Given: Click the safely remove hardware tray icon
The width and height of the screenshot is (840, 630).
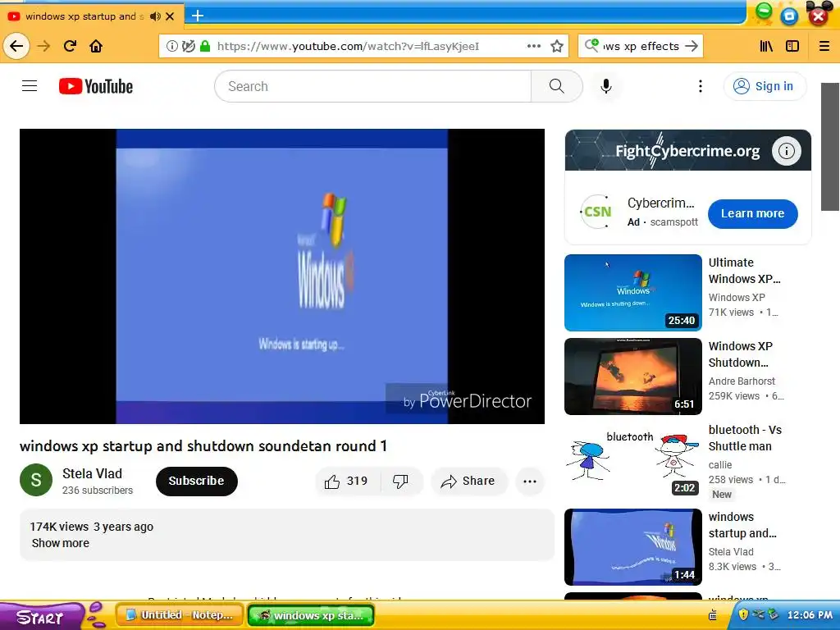Looking at the screenshot, I should (x=773, y=614).
